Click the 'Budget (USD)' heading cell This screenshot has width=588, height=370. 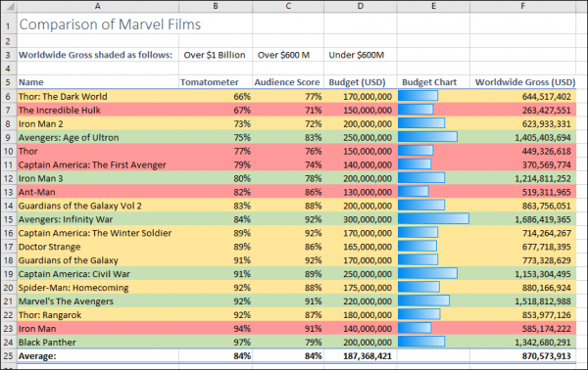pos(361,82)
